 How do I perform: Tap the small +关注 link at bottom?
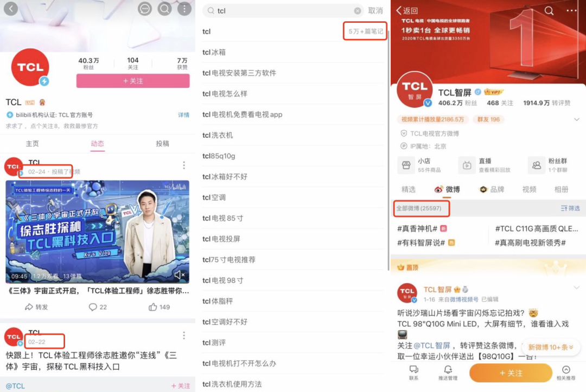pyautogui.click(x=181, y=386)
